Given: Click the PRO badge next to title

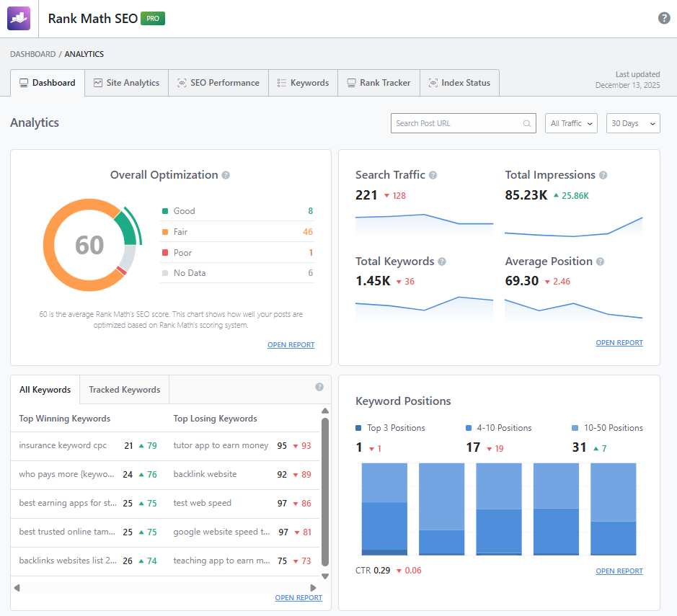Looking at the screenshot, I should [153, 19].
